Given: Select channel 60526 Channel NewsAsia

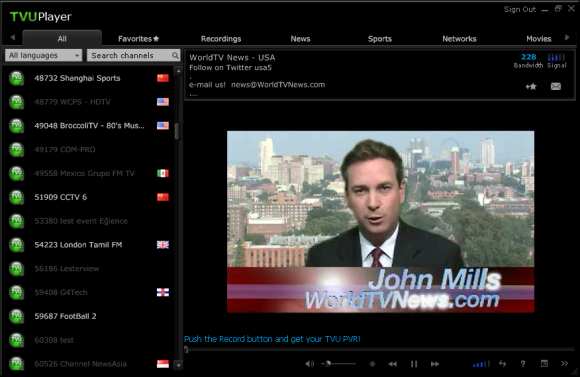Looking at the screenshot, I should 89,364.
